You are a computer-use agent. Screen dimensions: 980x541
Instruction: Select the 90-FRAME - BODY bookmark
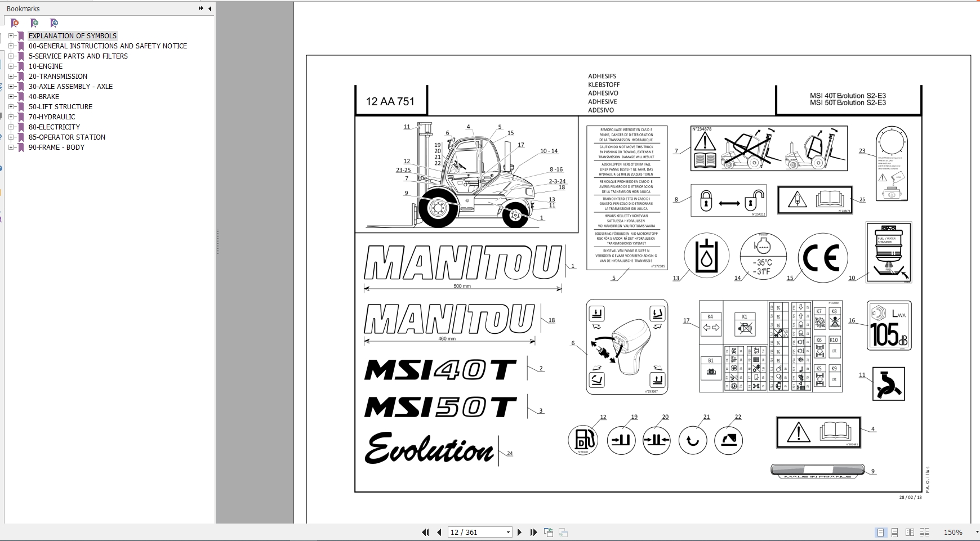[x=56, y=147]
